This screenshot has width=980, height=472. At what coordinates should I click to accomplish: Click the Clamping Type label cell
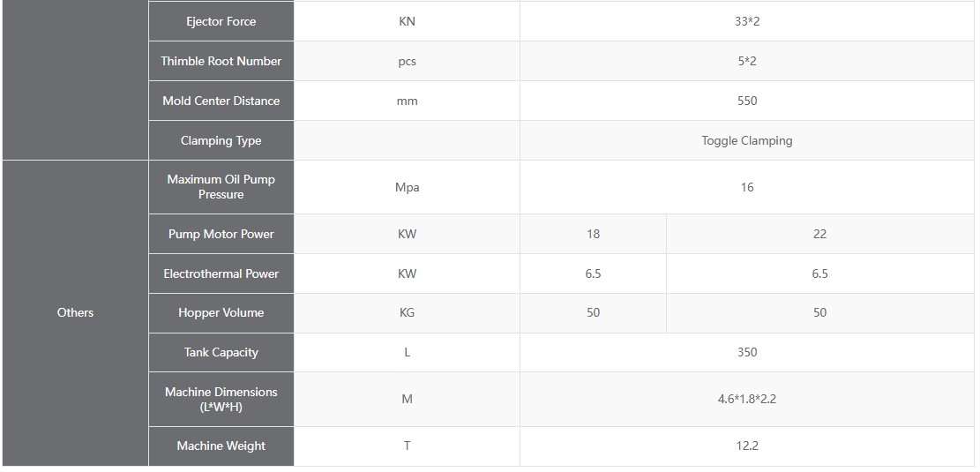221,140
